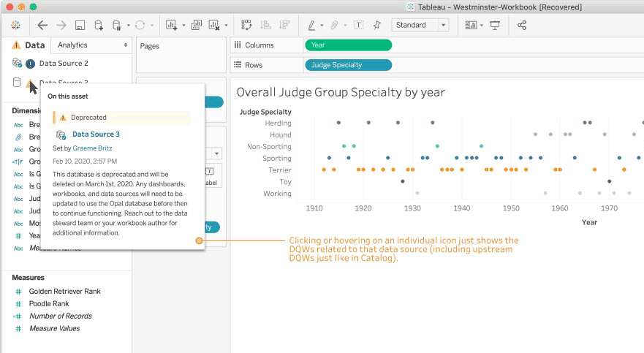
Task: Click the Year axis title
Action: click(x=589, y=222)
